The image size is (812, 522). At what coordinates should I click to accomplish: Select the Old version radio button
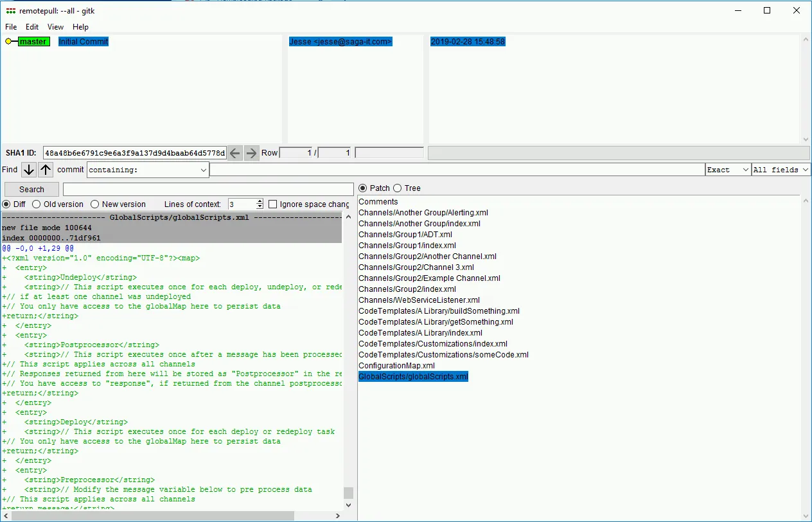click(x=35, y=204)
